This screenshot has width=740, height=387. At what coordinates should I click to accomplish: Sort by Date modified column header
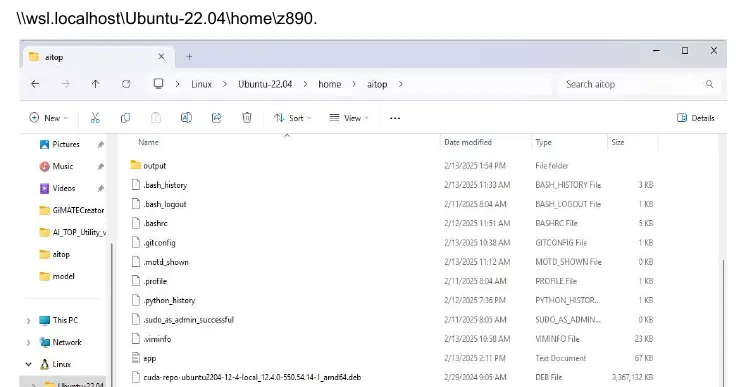tap(468, 142)
